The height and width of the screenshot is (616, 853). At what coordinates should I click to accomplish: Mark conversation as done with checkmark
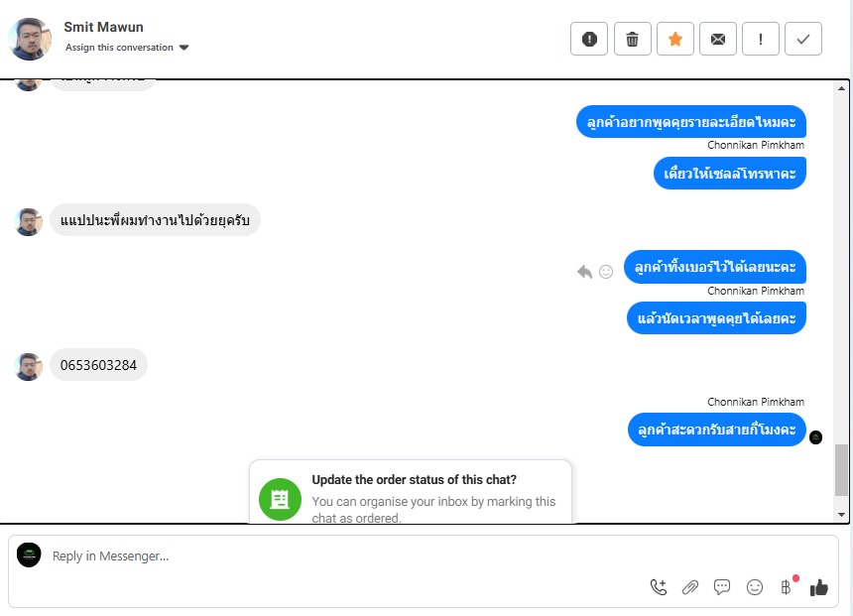pyautogui.click(x=803, y=39)
